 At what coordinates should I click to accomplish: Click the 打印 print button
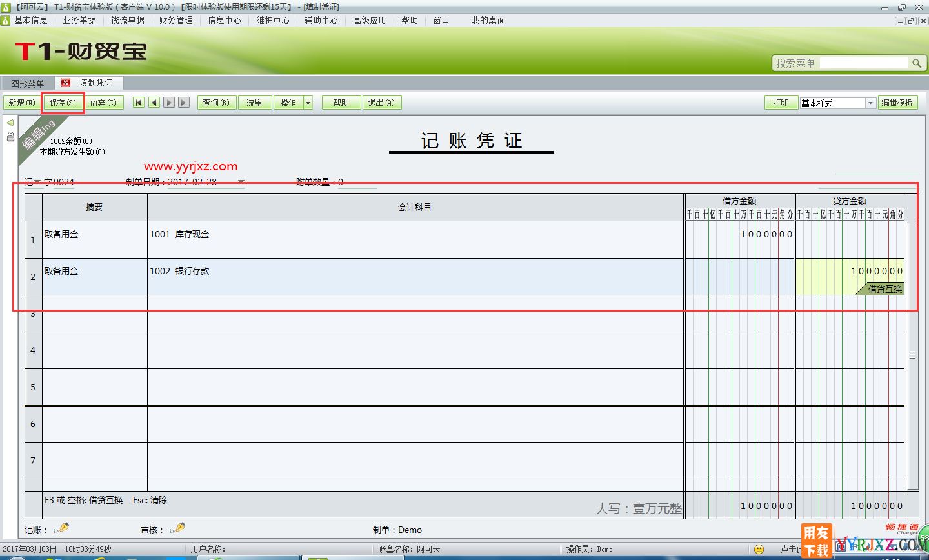pos(781,103)
